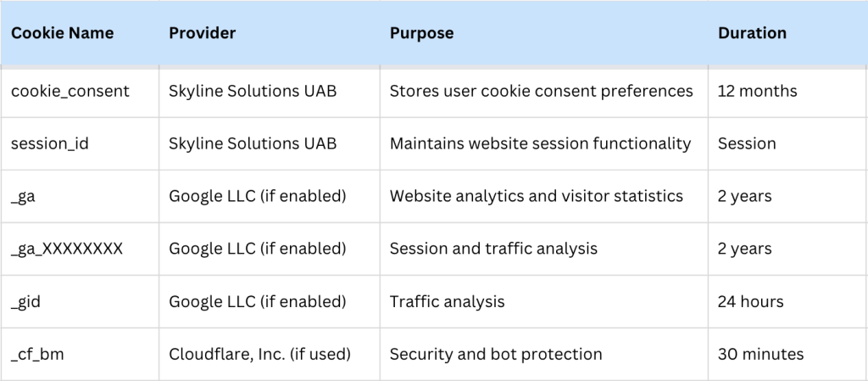This screenshot has width=868, height=381.
Task: Click the _ga cookie name cell
Action: (x=23, y=196)
